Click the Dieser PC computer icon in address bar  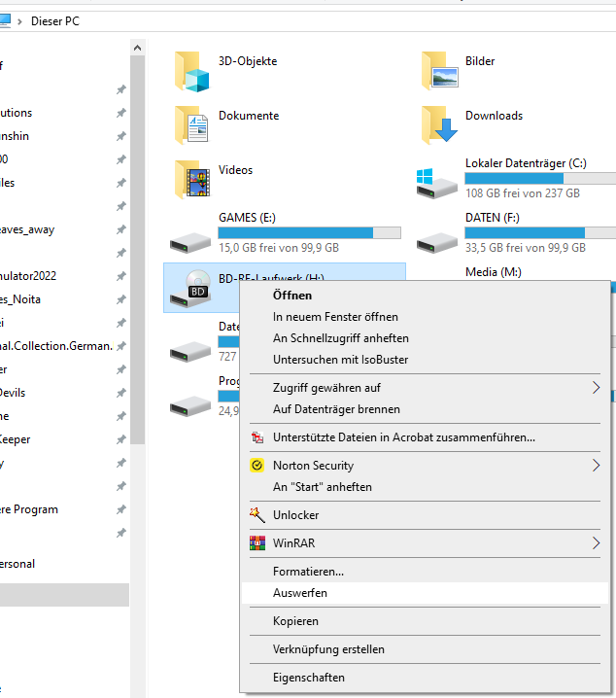coord(5,21)
